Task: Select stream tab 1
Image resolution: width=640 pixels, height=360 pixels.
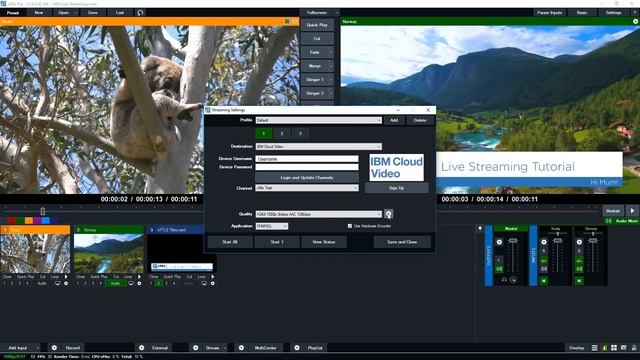Action: pyautogui.click(x=264, y=133)
